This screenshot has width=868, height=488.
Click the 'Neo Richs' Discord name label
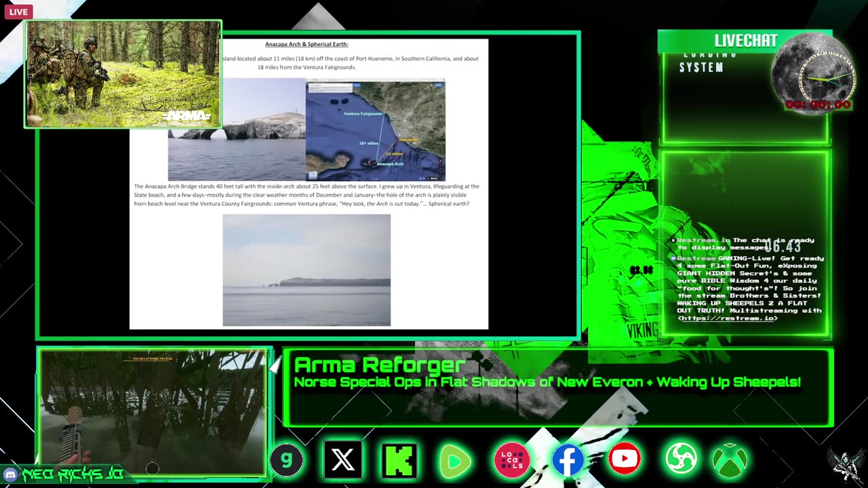coord(72,475)
